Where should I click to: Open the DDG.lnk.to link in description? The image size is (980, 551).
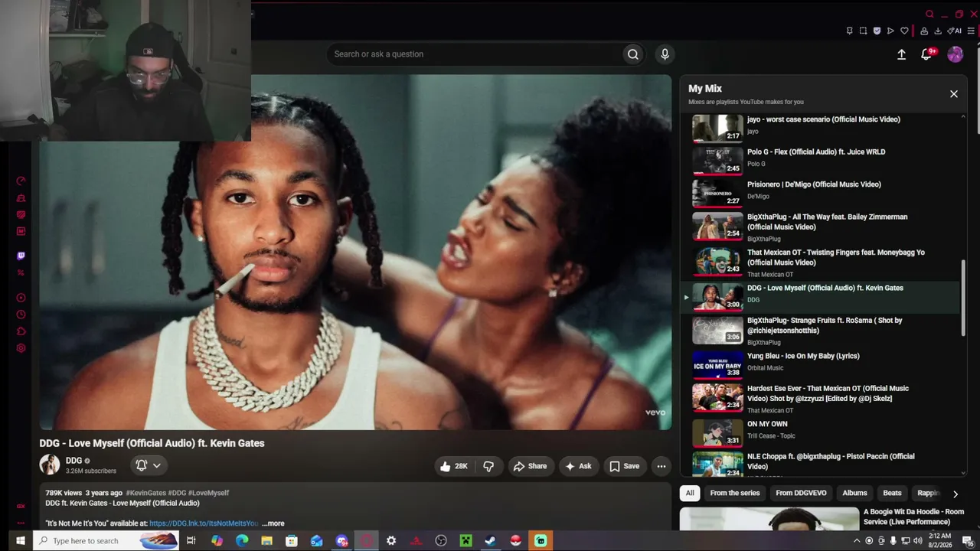[x=204, y=523]
